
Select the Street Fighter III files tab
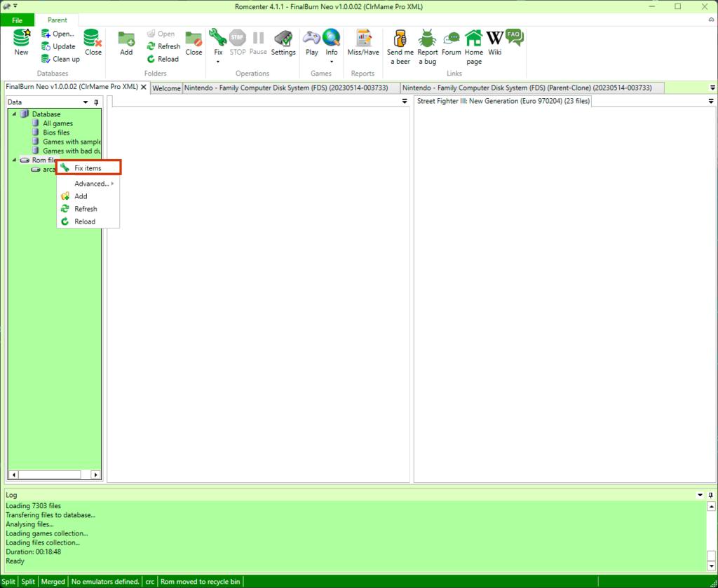(503, 101)
